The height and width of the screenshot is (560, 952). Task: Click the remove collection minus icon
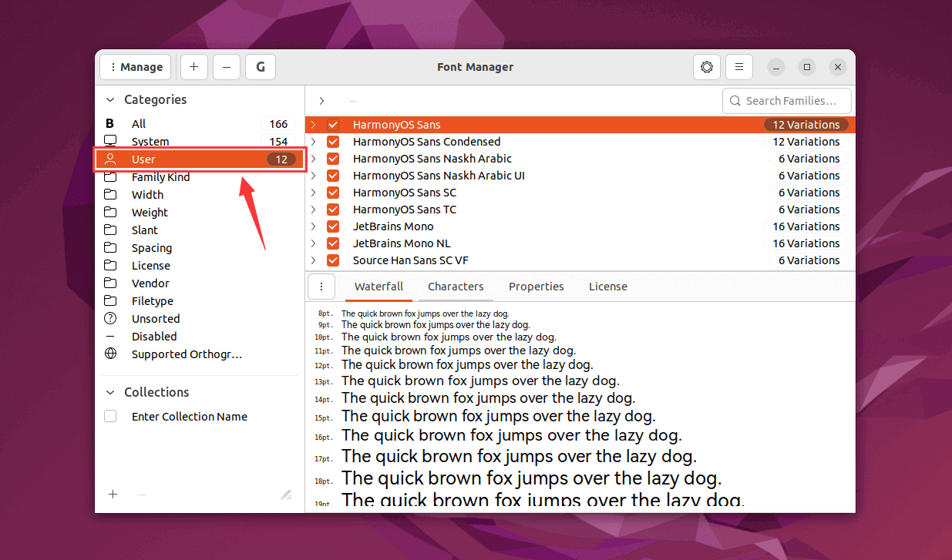click(142, 495)
